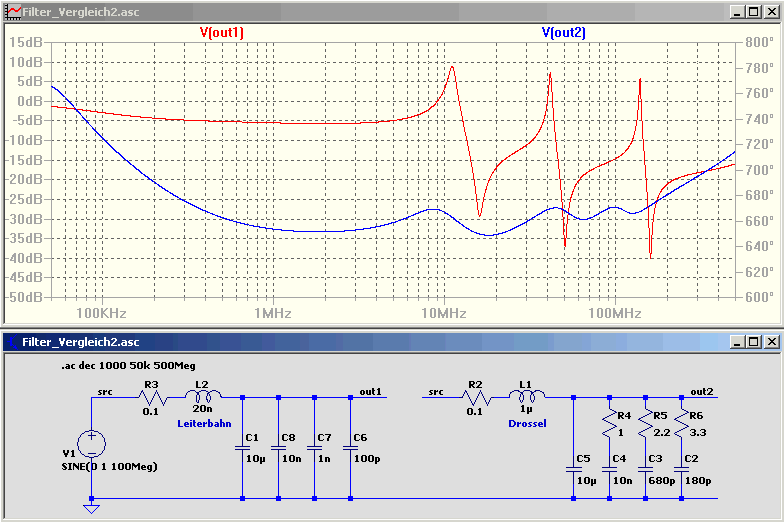
Task: Select inductor L2 labeled Leiterbahn
Action: [203, 396]
